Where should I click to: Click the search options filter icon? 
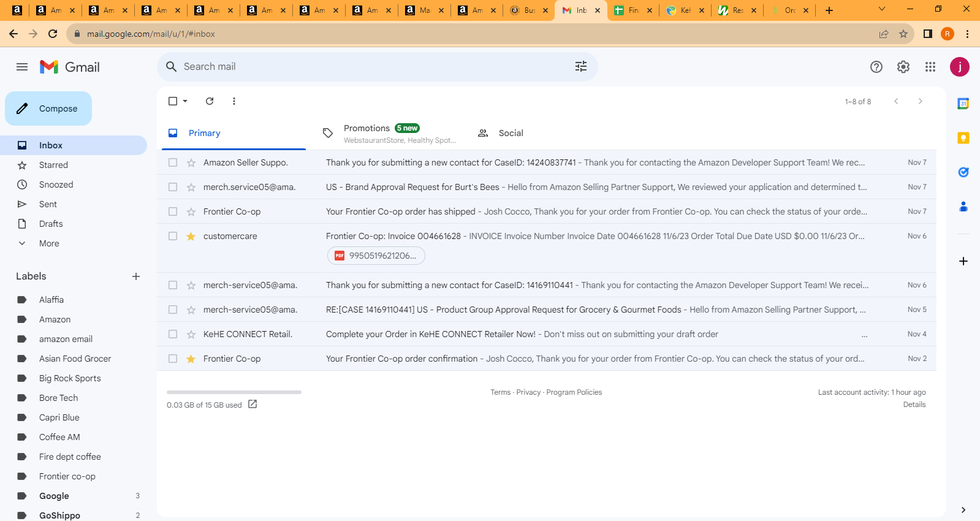(581, 66)
